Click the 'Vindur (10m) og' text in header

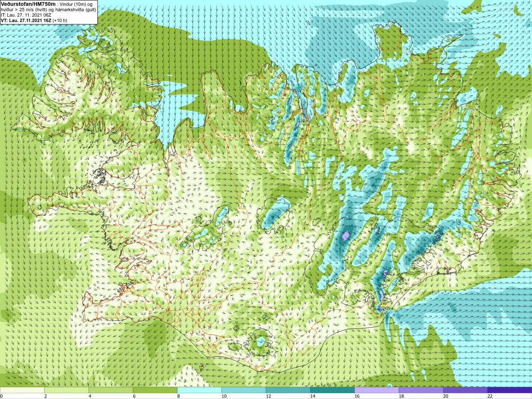tap(76, 4)
